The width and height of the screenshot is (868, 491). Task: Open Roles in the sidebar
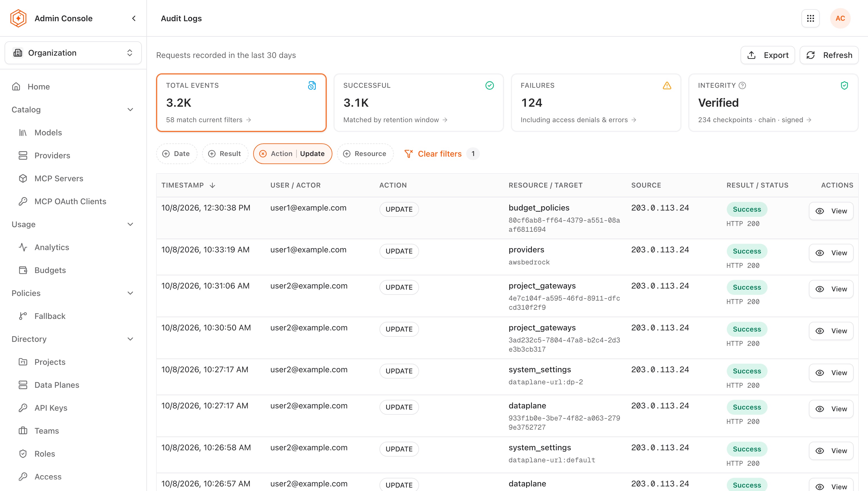click(73, 453)
